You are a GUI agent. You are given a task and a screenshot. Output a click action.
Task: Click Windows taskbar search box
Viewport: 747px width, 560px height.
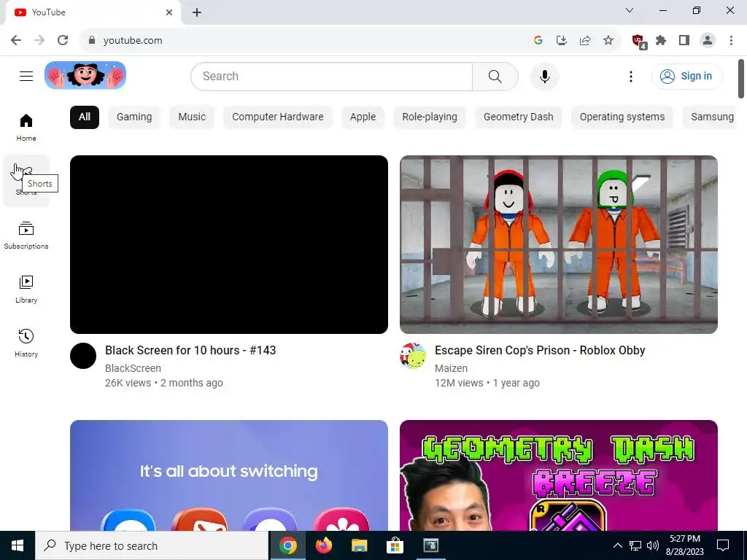click(152, 545)
